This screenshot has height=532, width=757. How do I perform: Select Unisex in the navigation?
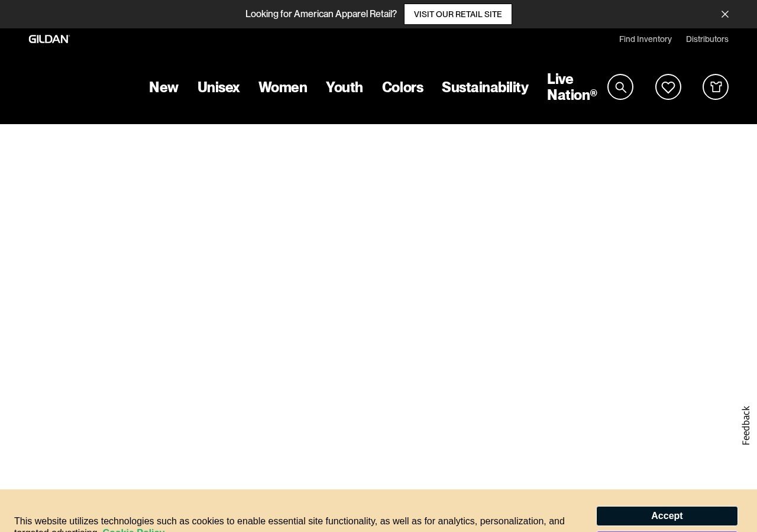tap(218, 87)
